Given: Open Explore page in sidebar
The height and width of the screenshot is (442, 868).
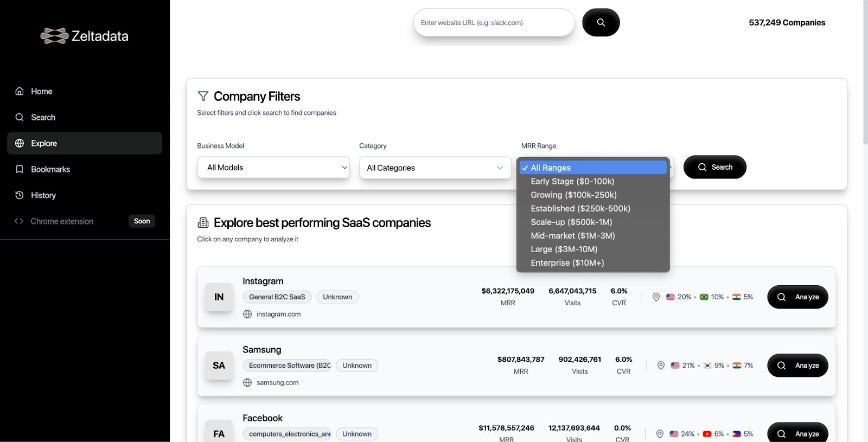Looking at the screenshot, I should [x=85, y=143].
